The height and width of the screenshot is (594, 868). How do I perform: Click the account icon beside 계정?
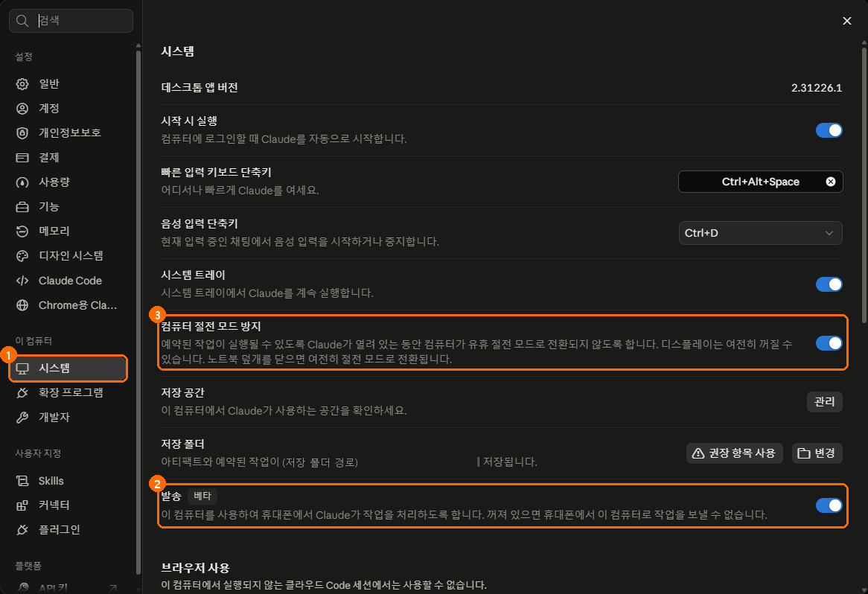point(22,109)
